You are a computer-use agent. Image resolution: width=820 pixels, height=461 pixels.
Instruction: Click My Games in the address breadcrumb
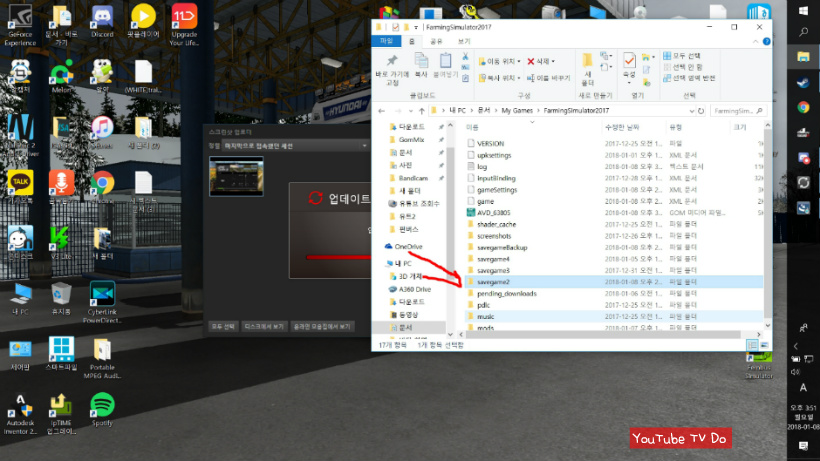(x=517, y=111)
